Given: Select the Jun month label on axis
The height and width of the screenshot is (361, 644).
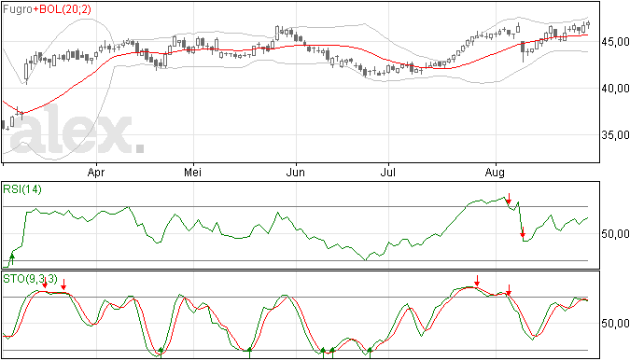Looking at the screenshot, I should click(x=296, y=173).
